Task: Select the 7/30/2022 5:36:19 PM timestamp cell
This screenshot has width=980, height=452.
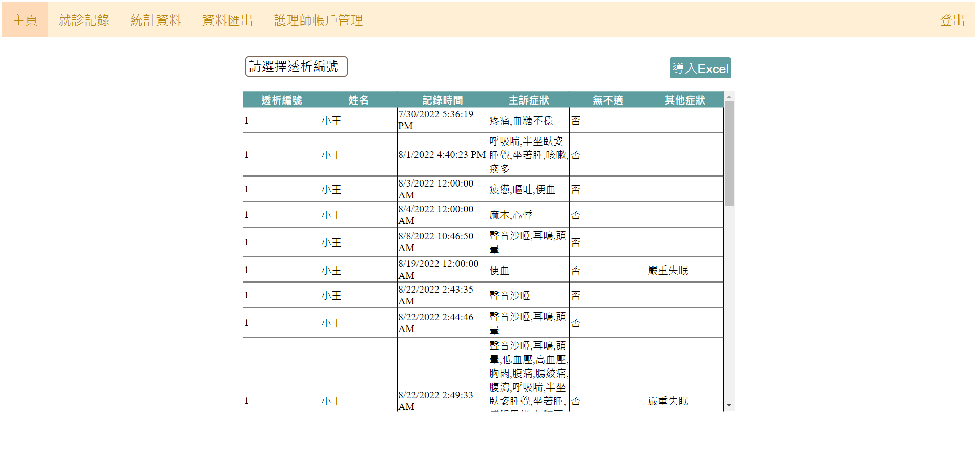Action: coord(442,120)
